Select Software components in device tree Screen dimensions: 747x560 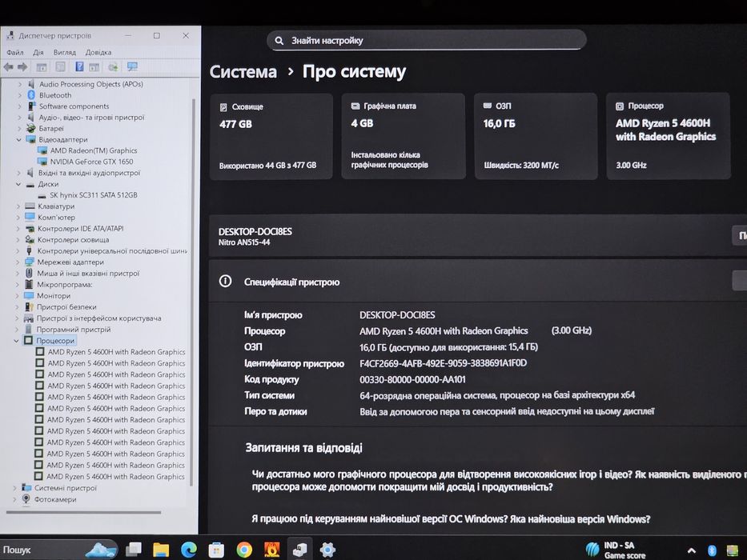(x=74, y=106)
